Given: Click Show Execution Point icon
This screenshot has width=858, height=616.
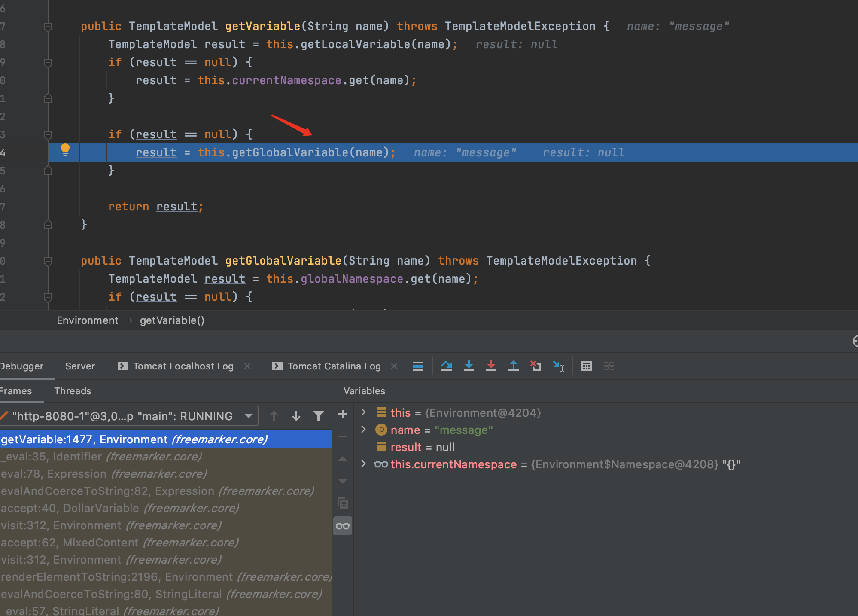Looking at the screenshot, I should point(418,366).
